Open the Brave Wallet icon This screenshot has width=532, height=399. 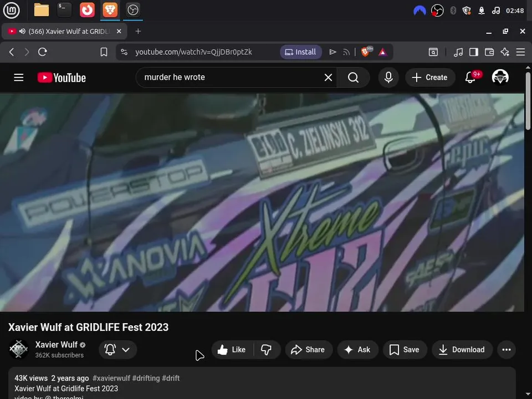click(489, 52)
